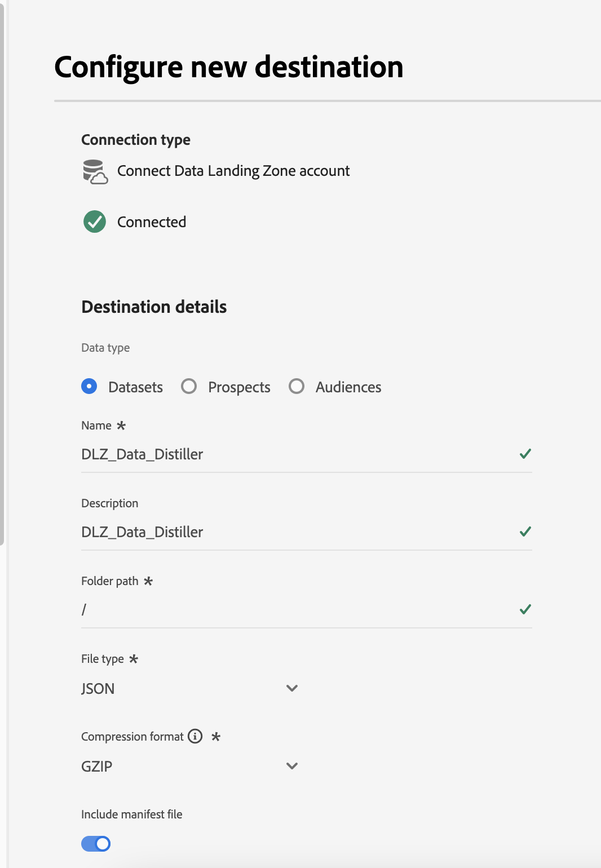
Task: Select the Prospects data type option
Action: coord(189,387)
